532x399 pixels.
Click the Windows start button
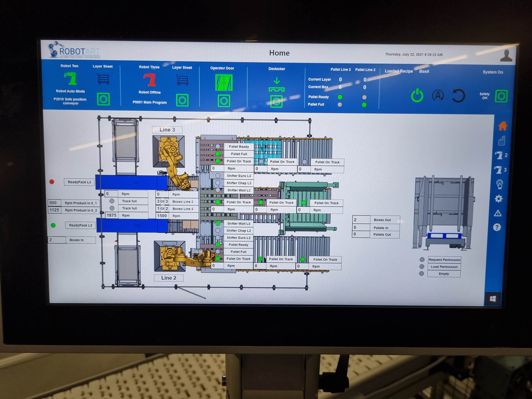coord(493,299)
